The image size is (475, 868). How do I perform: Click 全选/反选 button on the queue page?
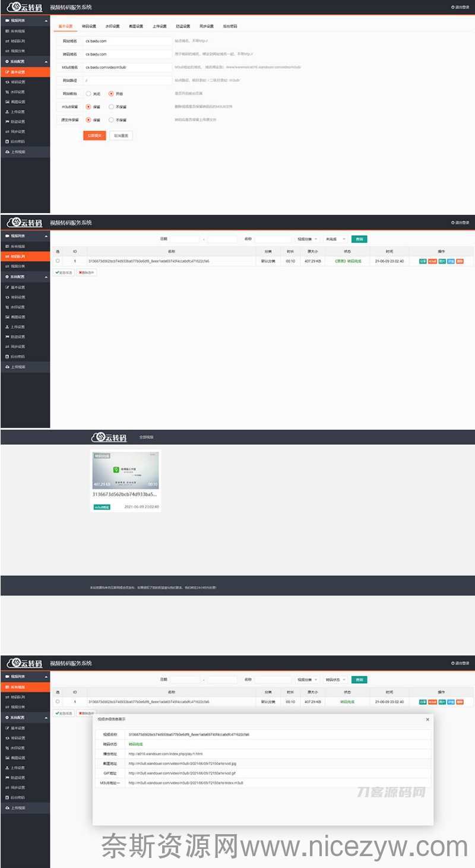(x=64, y=273)
